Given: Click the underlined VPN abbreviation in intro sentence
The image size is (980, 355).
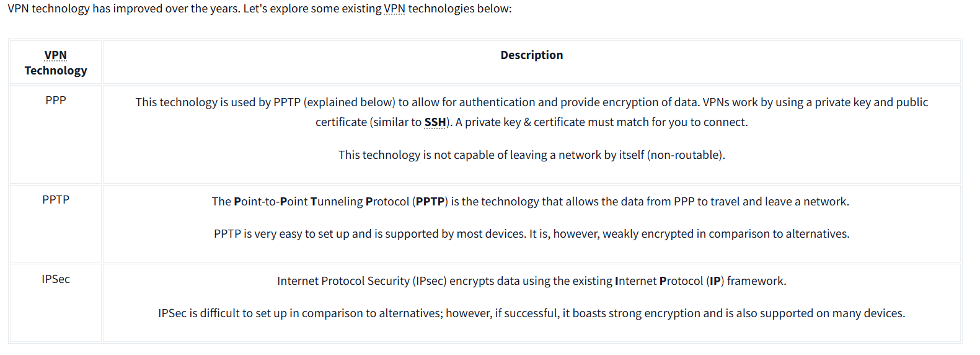Looking at the screenshot, I should [394, 9].
